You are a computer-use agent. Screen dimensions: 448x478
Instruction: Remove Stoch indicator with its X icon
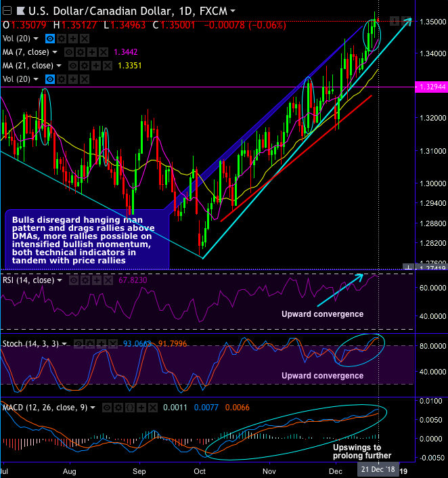click(x=113, y=344)
